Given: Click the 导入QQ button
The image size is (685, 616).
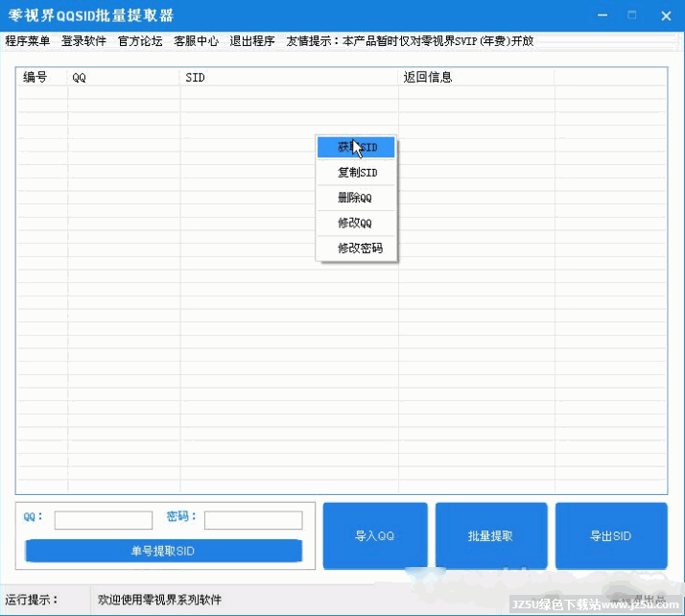Looking at the screenshot, I should (375, 535).
